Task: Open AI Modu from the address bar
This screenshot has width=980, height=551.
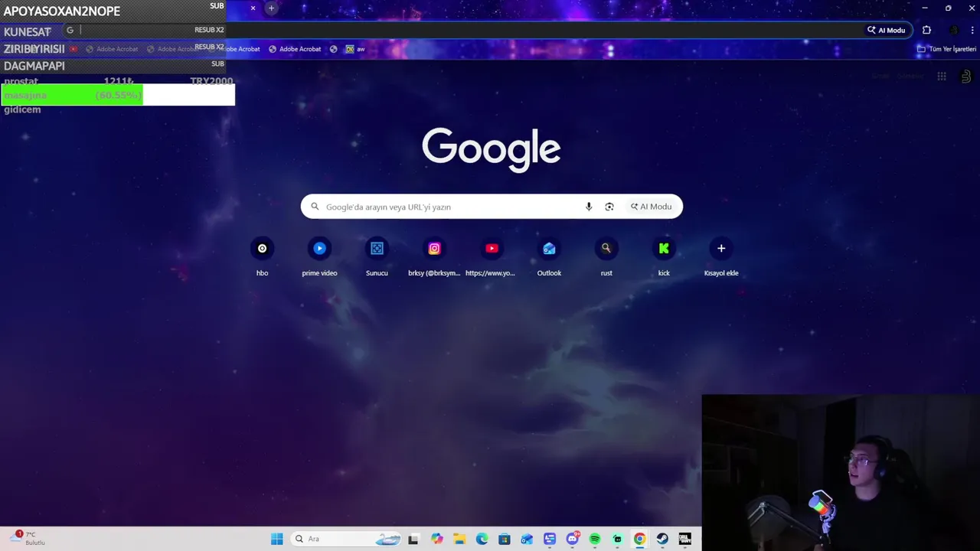Action: [886, 31]
